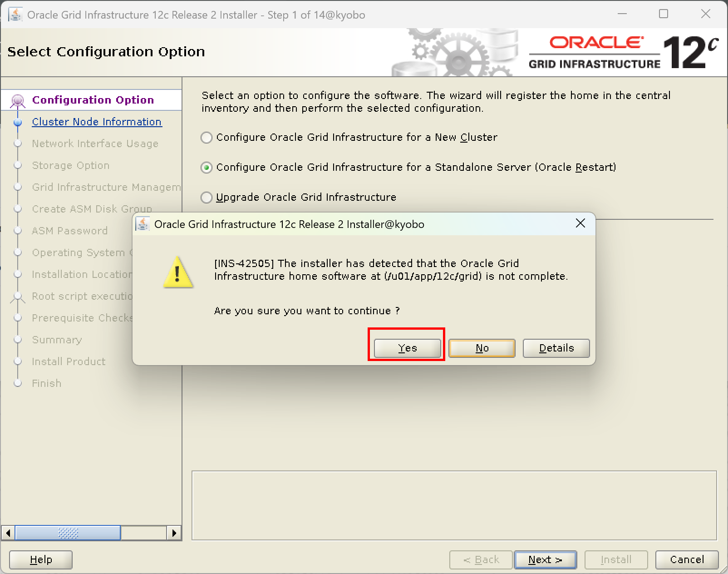Screen dimensions: 728x574
Task: Cancel the installer
Action: (x=687, y=560)
